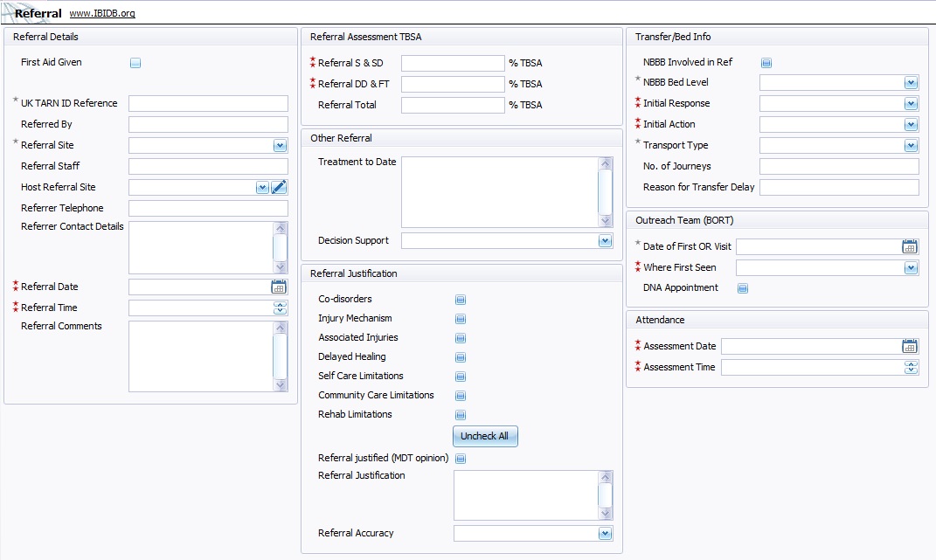The height and width of the screenshot is (560, 936).
Task: Click the Referral Time spinner arrows
Action: click(280, 308)
